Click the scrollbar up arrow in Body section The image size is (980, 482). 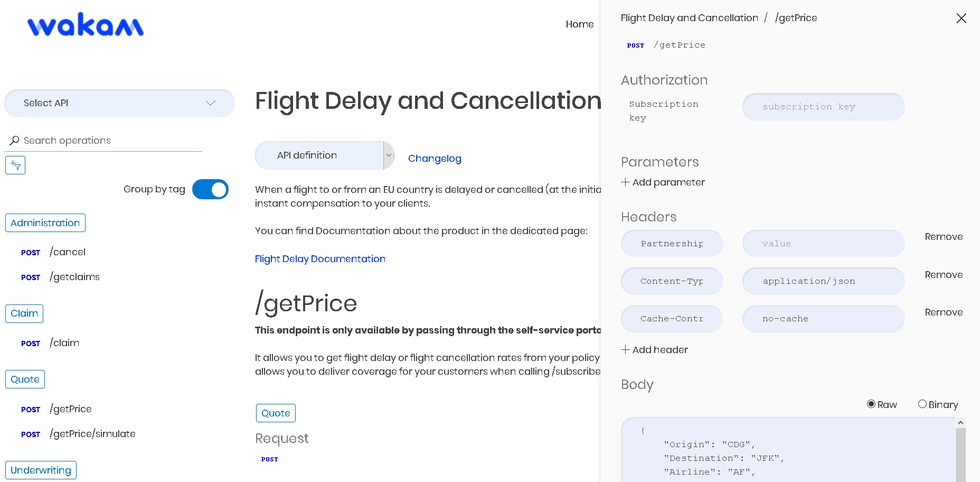pos(961,422)
